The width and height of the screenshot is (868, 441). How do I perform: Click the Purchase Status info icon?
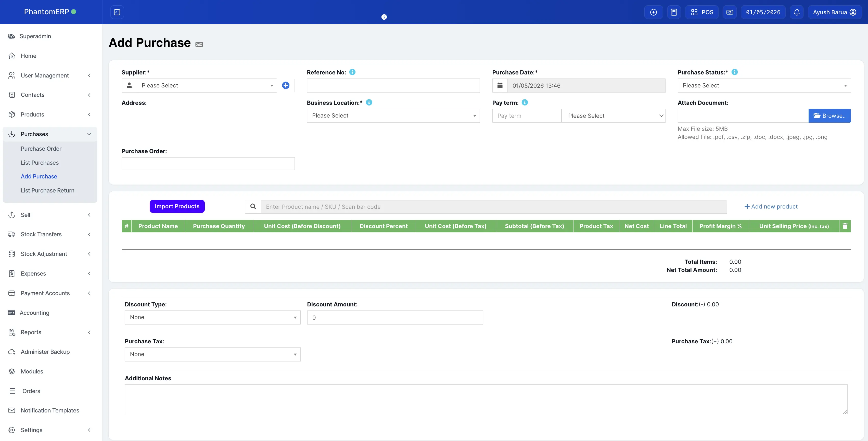(735, 72)
